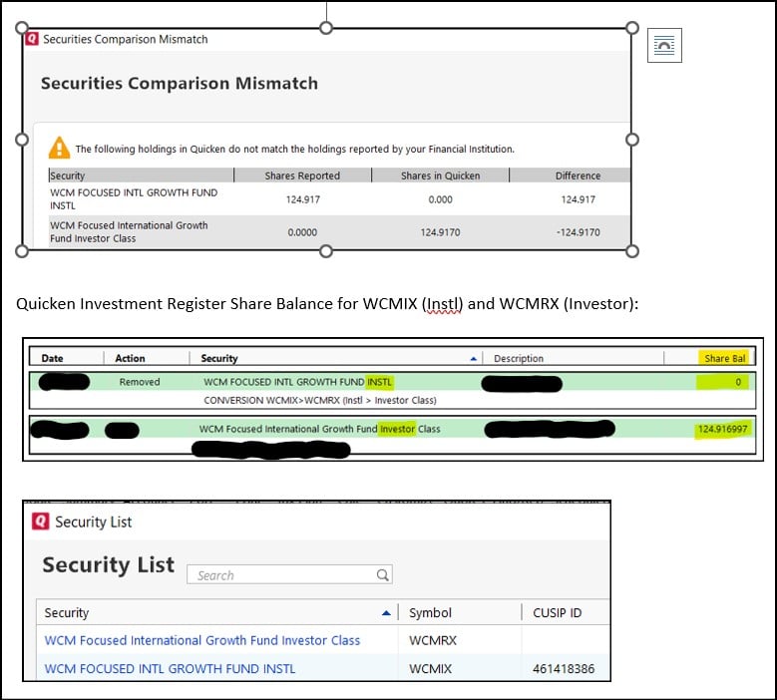Click the register's Investor Class security entry
Image resolution: width=777 pixels, height=700 pixels.
click(319, 429)
